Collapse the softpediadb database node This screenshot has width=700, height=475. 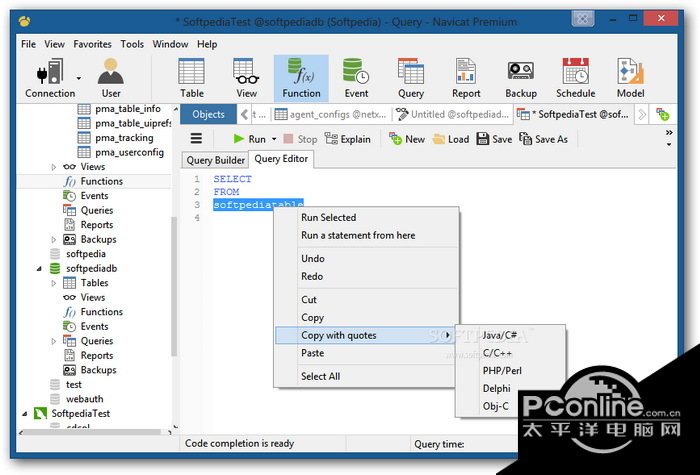[x=39, y=269]
